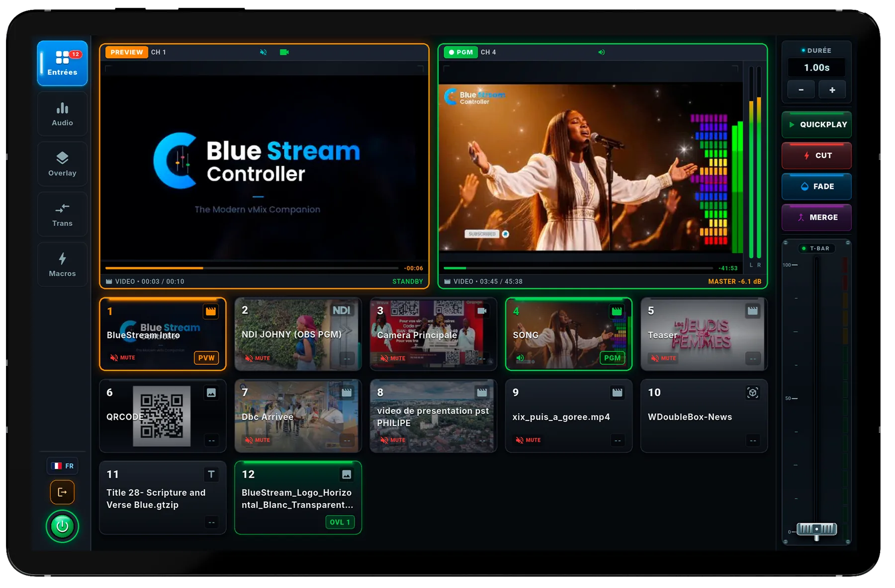Click OVL 1 badge on input 12

coord(340,522)
